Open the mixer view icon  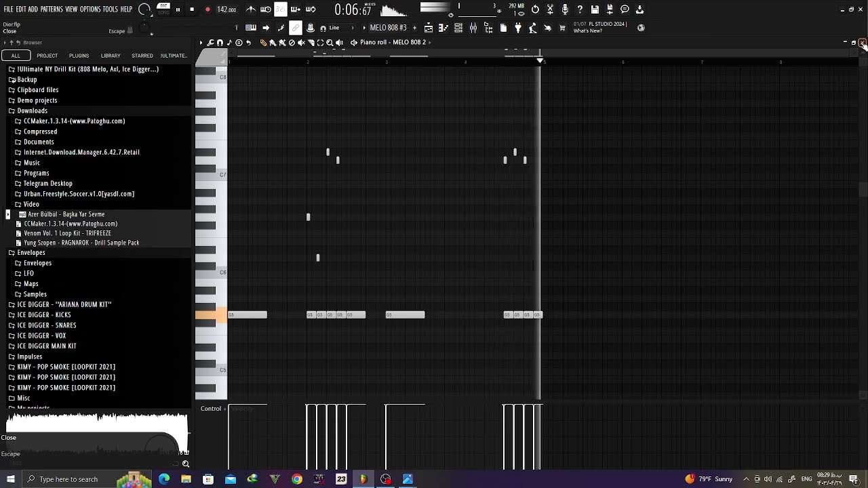[473, 28]
